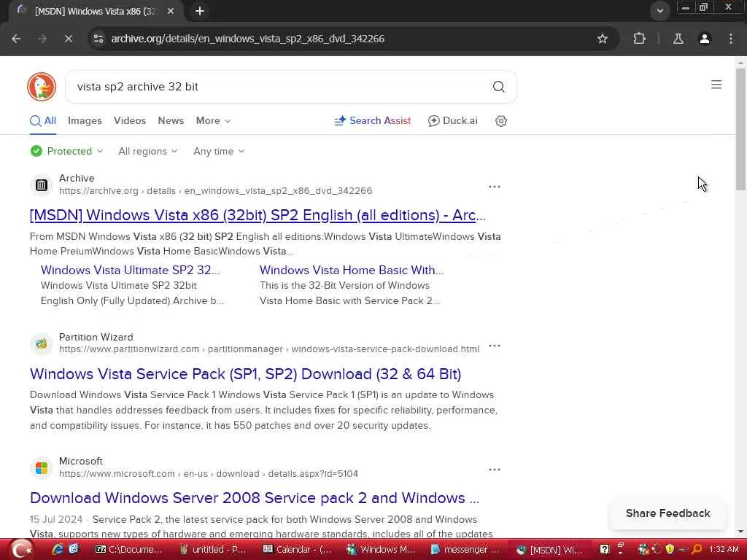The image size is (747, 560).
Task: Launch Internet Explorer from quick launch
Action: click(58, 550)
